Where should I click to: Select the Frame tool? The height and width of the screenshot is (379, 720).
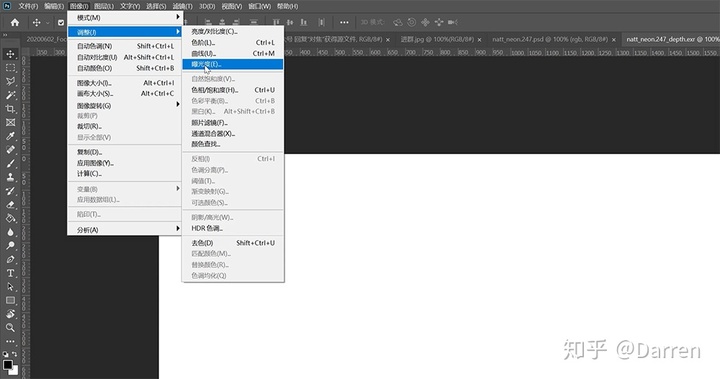pyautogui.click(x=10, y=122)
